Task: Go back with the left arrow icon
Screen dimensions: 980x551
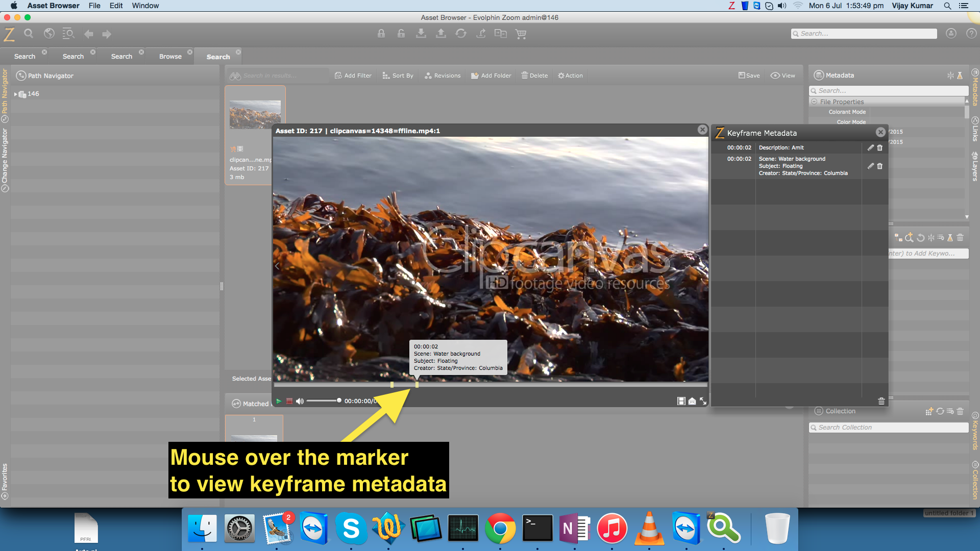Action: pos(89,34)
